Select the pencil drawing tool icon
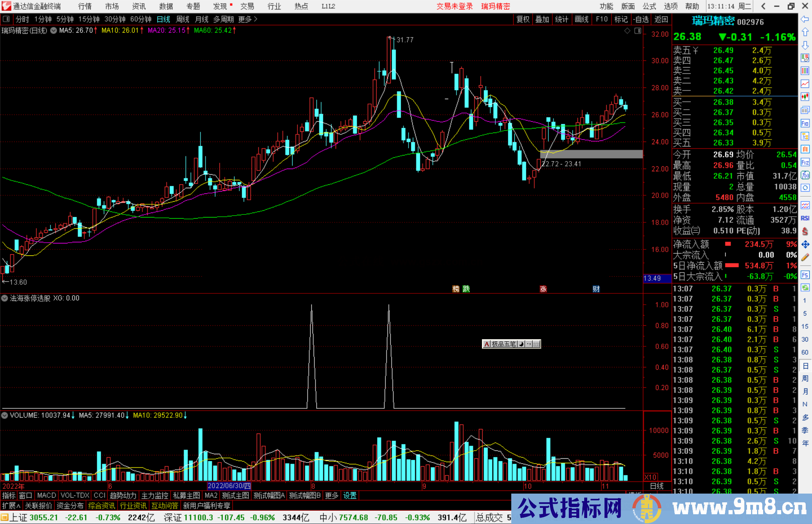Viewport: 812px width, 524px height. (x=805, y=257)
